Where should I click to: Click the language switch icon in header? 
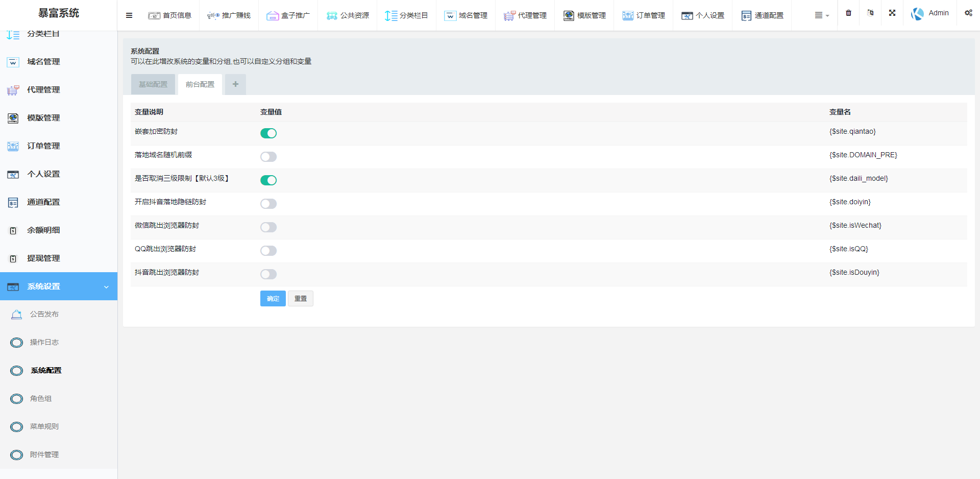click(870, 13)
